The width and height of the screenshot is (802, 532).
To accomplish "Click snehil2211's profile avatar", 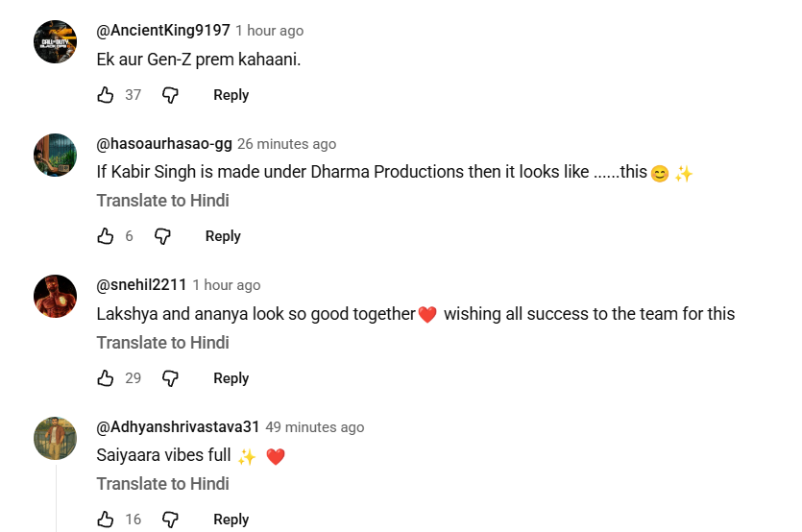I will [x=55, y=296].
